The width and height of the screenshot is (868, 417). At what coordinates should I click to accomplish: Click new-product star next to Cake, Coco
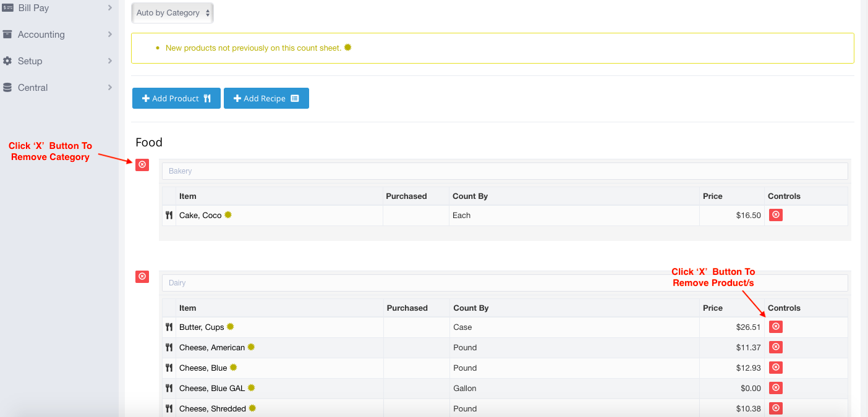(228, 215)
